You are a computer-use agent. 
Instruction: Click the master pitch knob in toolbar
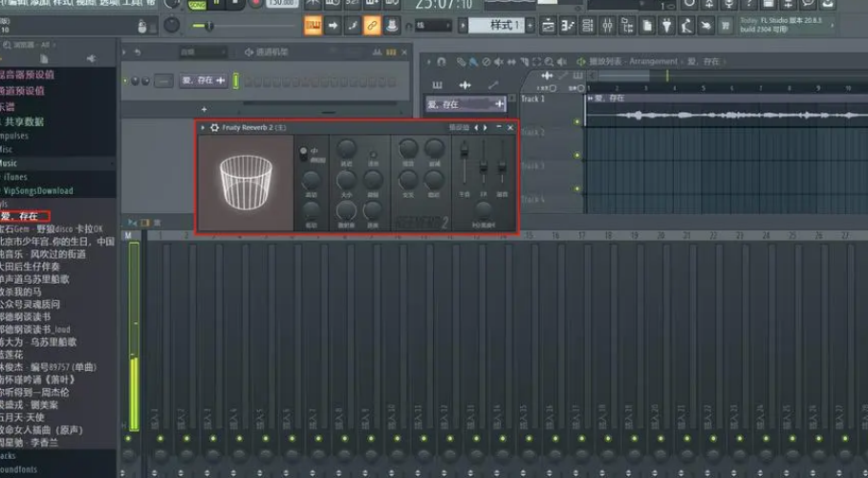click(x=172, y=25)
